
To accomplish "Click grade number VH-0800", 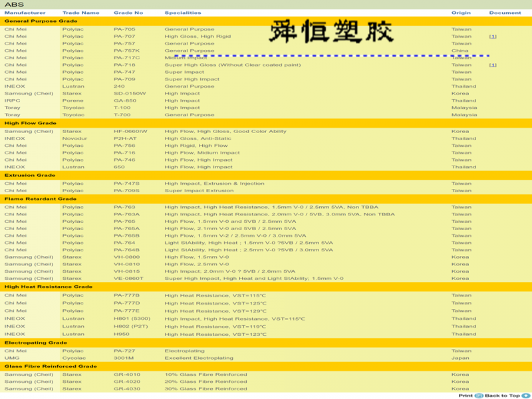I will pos(126,257).
